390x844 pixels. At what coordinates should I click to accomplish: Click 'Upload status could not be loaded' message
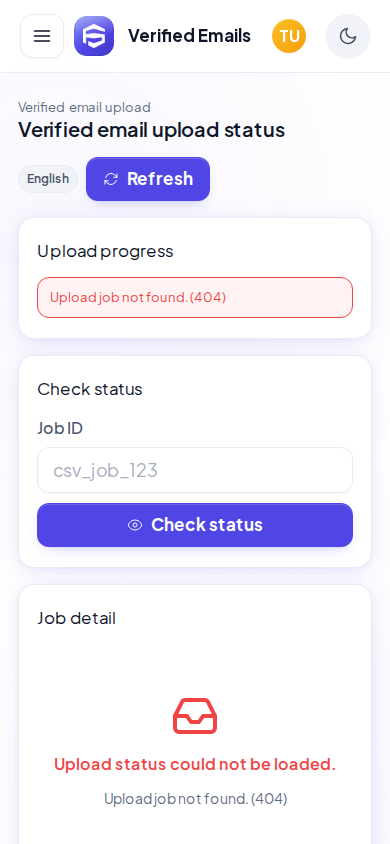point(195,764)
